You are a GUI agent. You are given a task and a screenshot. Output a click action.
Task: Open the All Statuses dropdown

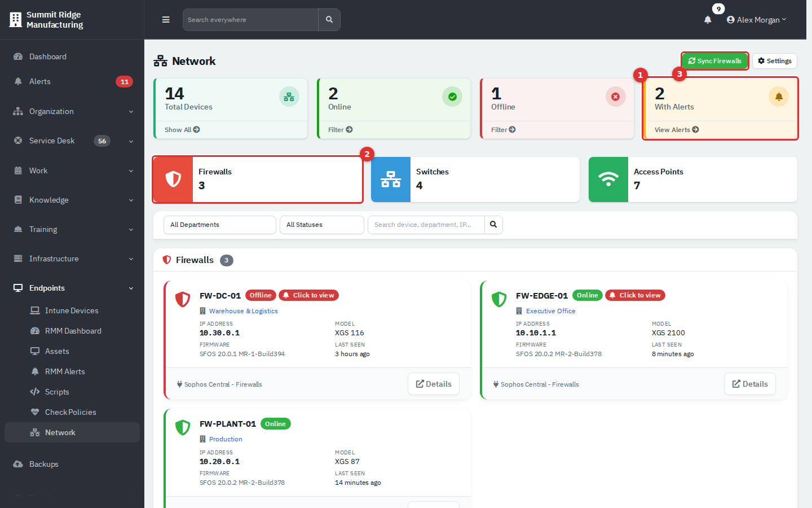tap(322, 225)
